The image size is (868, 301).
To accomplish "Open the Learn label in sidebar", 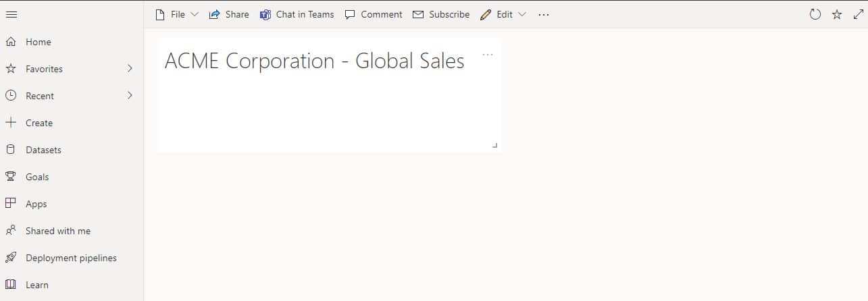I will coord(37,285).
